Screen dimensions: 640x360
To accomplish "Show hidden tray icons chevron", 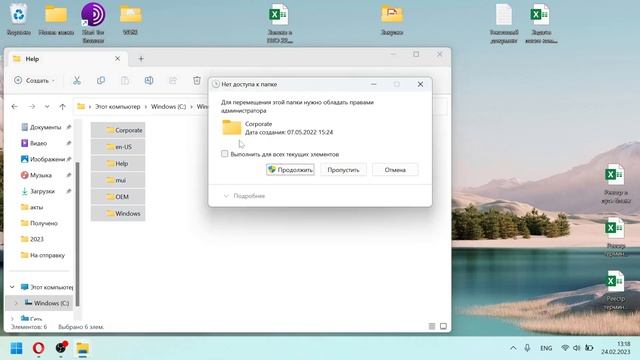I will click(513, 348).
